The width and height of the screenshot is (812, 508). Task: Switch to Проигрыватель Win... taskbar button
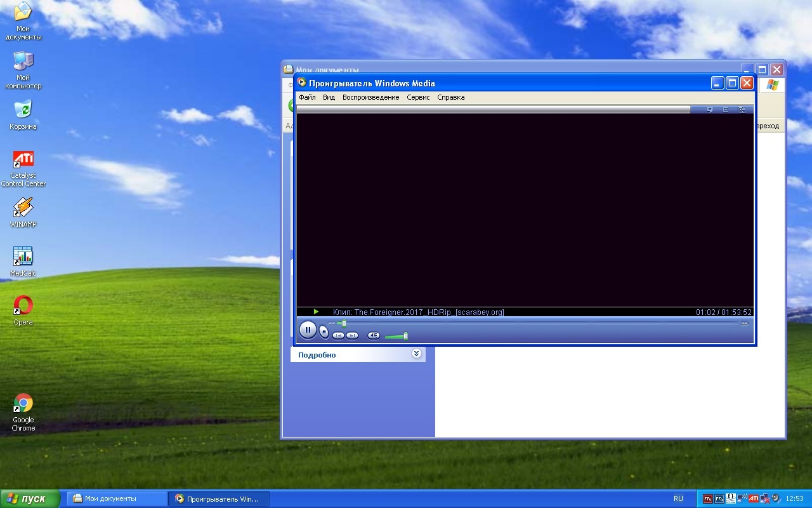coord(219,498)
